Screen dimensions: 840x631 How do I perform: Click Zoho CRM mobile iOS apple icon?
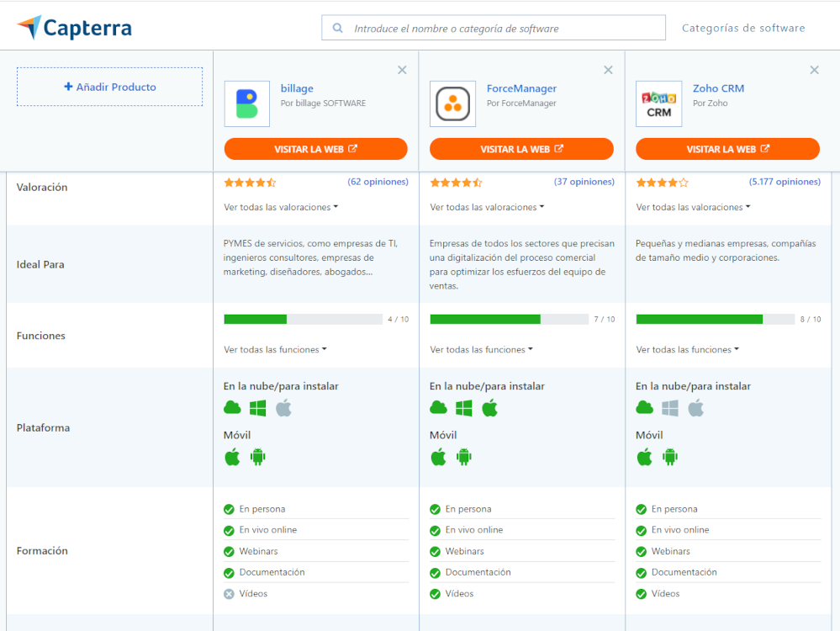[x=644, y=458]
